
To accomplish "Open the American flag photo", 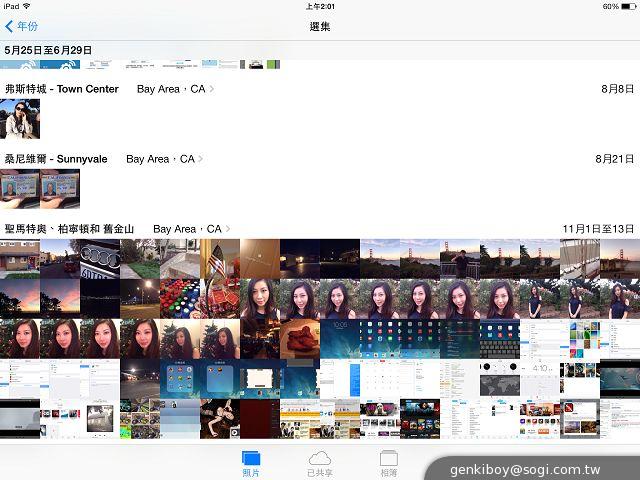I will click(220, 259).
